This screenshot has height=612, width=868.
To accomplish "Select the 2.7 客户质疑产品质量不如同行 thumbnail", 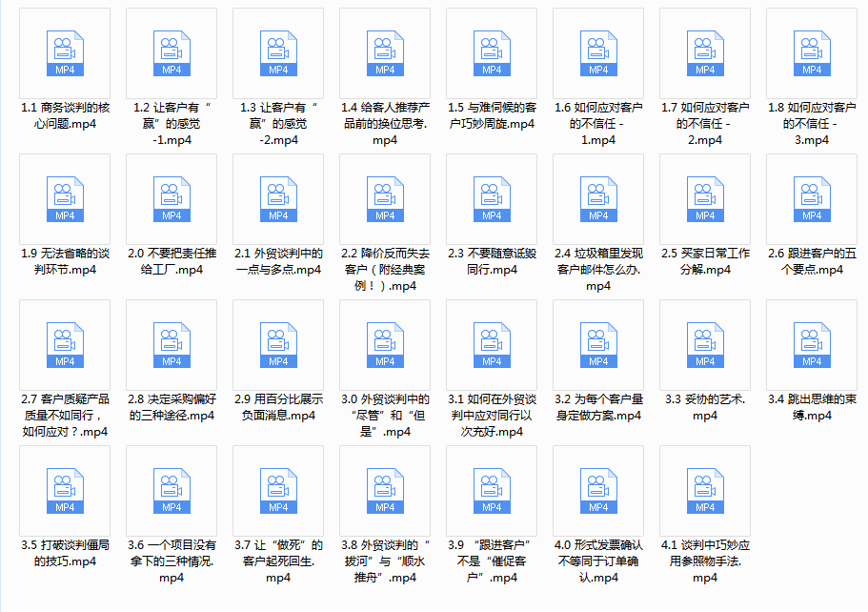I will (x=65, y=346).
